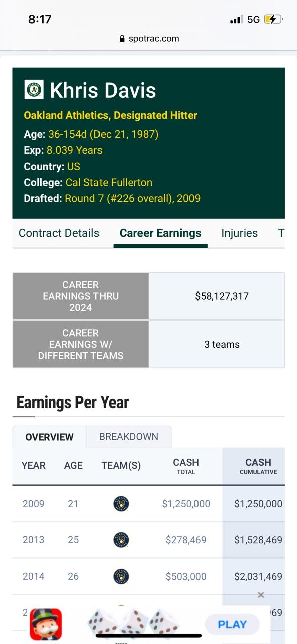Tap the spotrac.com address bar
Screen dimensions: 297x644
(149, 39)
